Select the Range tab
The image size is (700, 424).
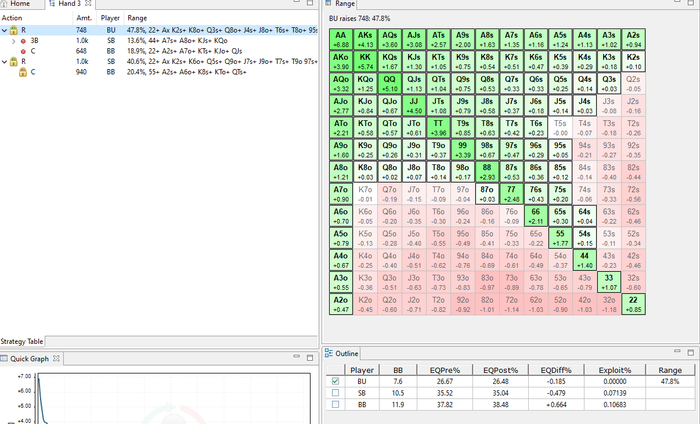(x=340, y=4)
